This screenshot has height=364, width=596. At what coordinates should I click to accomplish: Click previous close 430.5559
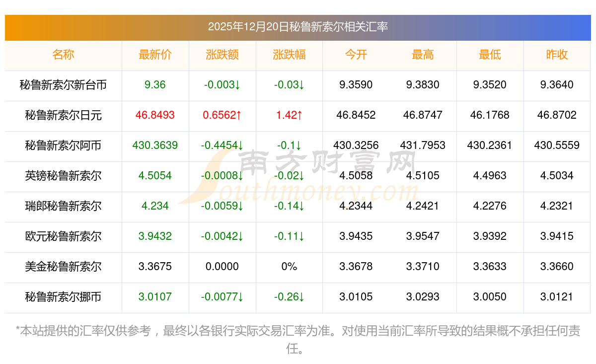click(557, 146)
